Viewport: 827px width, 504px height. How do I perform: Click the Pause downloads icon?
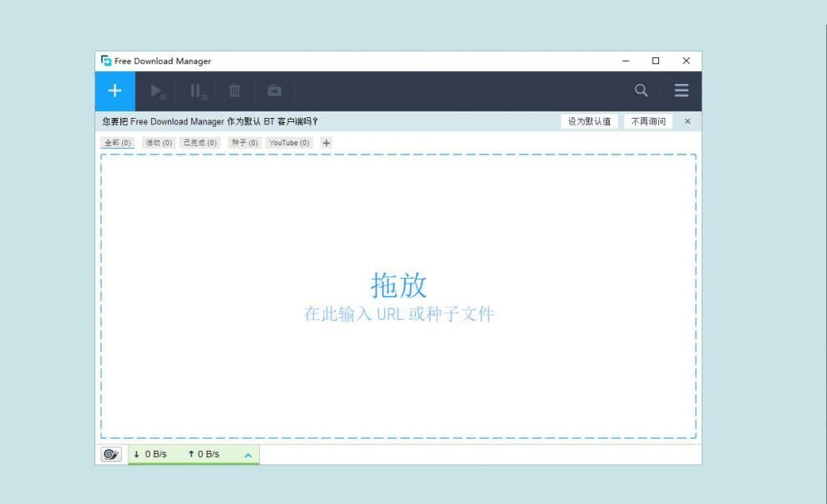(195, 90)
